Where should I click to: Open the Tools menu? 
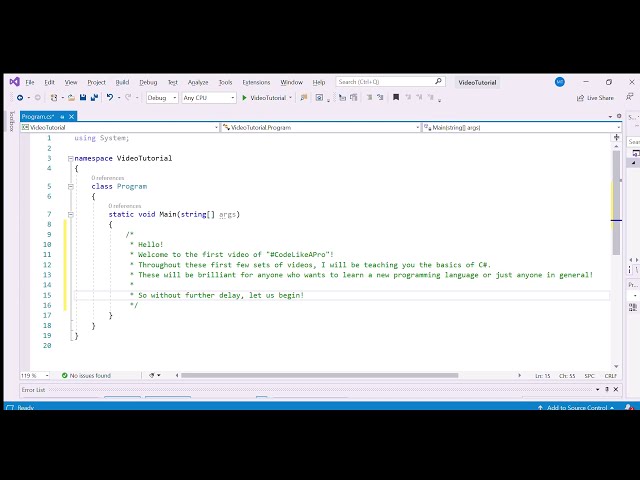tap(225, 82)
